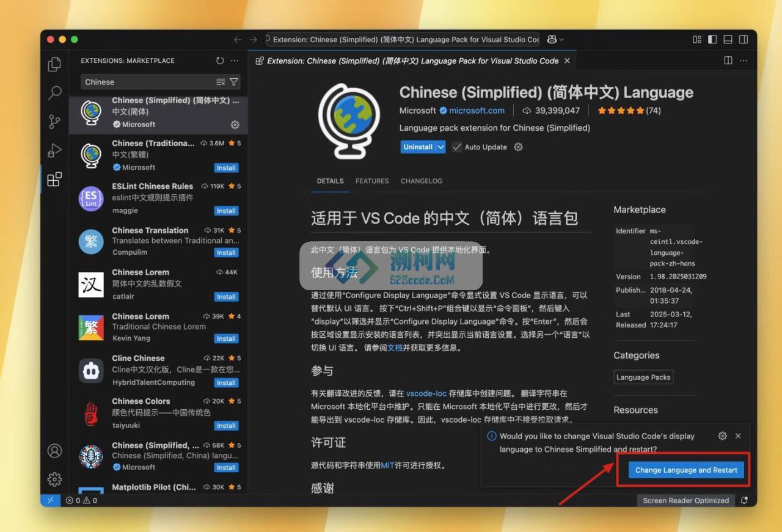Install Chinese Lorem by catlair
This screenshot has width=782, height=532.
[226, 297]
